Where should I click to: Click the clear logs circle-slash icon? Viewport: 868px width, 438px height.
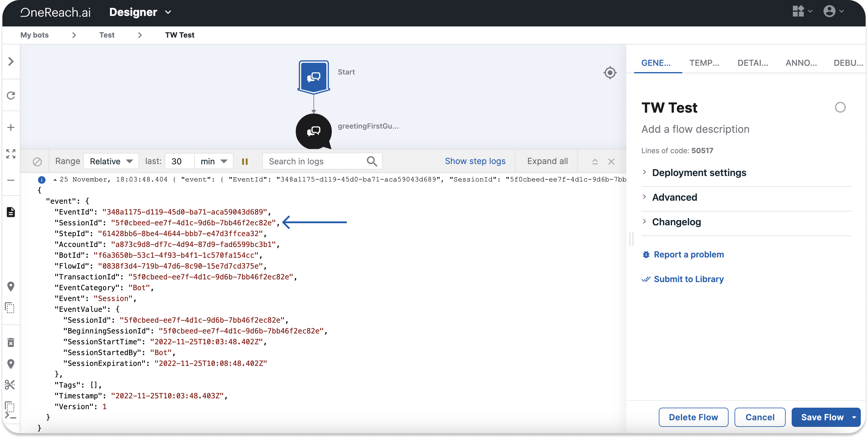[37, 162]
